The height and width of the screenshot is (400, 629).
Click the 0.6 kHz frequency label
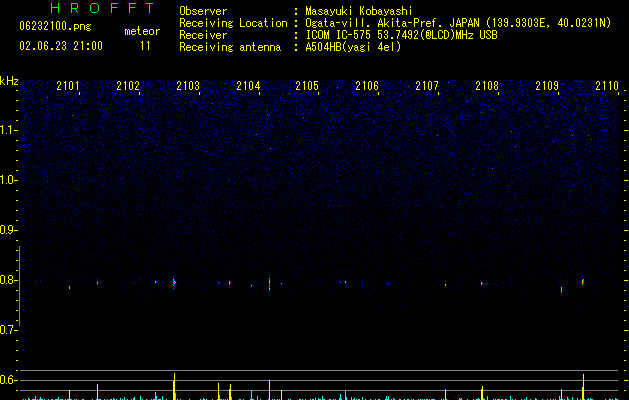pos(8,380)
